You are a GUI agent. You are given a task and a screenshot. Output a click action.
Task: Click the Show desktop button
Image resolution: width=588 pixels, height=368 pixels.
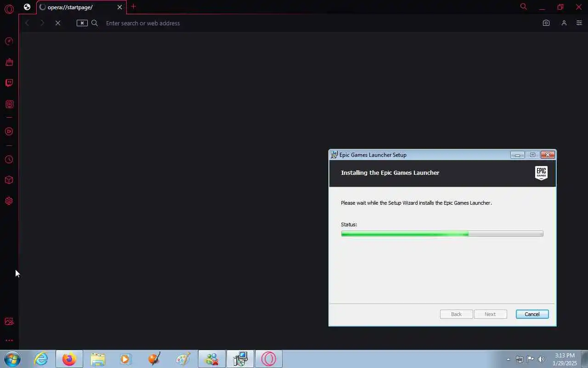pyautogui.click(x=584, y=359)
